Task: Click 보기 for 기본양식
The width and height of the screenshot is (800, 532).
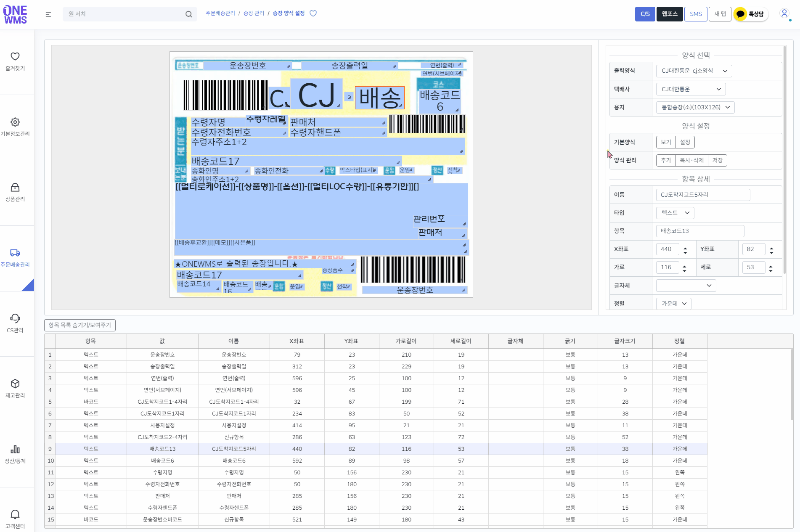Action: [x=666, y=142]
